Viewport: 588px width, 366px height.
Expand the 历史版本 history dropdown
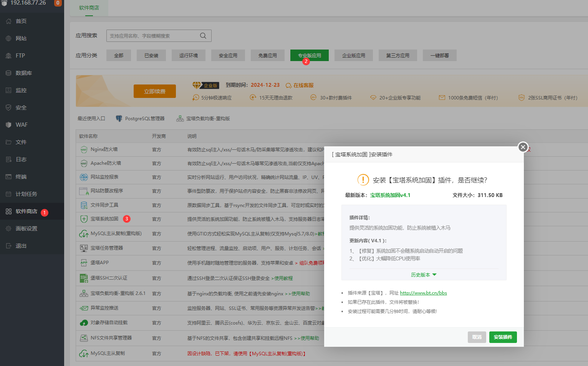pyautogui.click(x=424, y=275)
